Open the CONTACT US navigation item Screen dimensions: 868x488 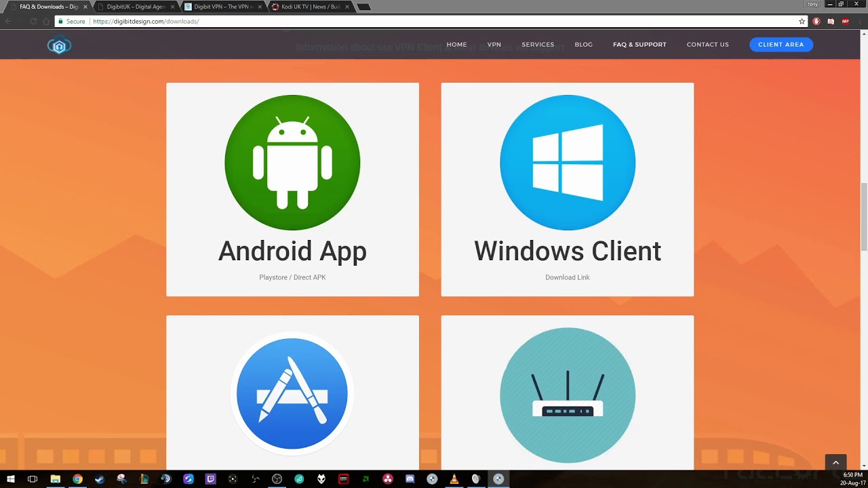pyautogui.click(x=707, y=45)
